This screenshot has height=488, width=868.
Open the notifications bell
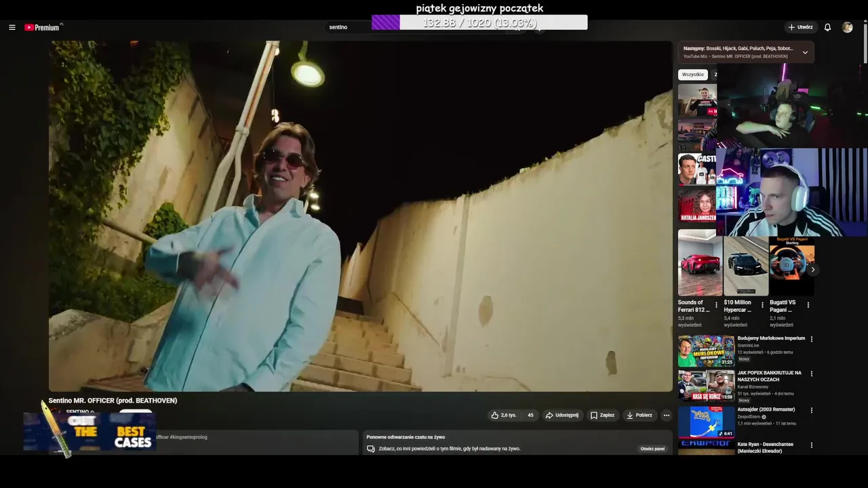[827, 27]
